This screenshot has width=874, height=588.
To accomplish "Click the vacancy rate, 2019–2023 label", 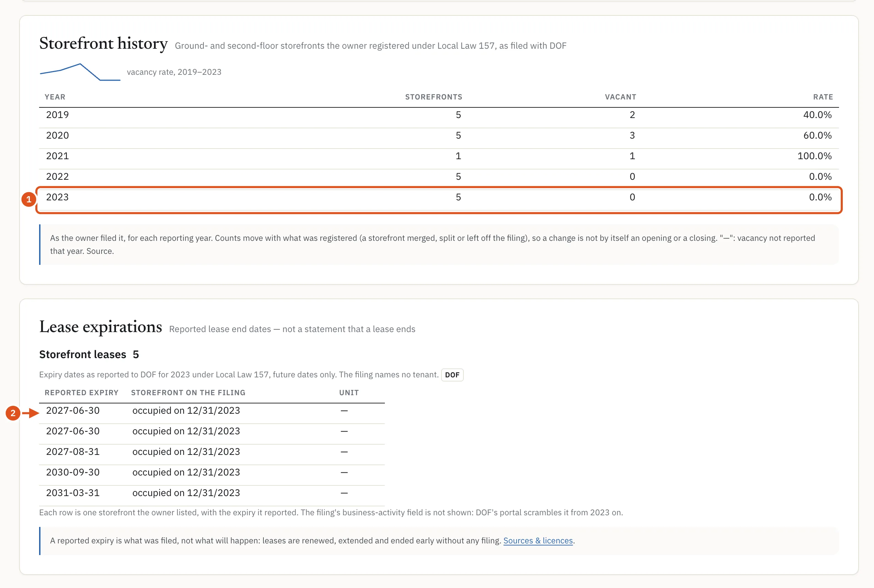I will (x=174, y=72).
